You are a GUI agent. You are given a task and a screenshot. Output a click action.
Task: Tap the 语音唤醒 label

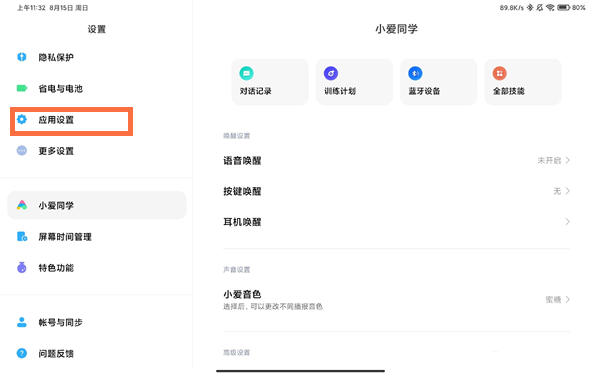242,161
